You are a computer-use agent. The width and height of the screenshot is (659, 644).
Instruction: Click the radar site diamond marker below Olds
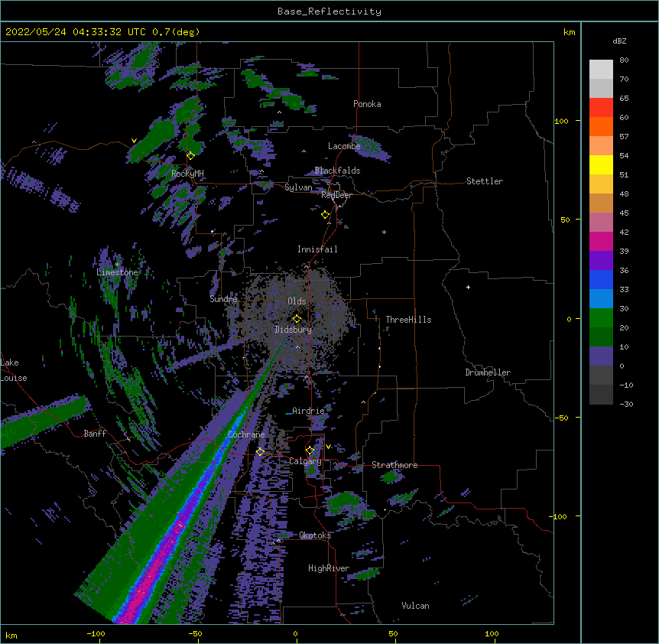[297, 318]
